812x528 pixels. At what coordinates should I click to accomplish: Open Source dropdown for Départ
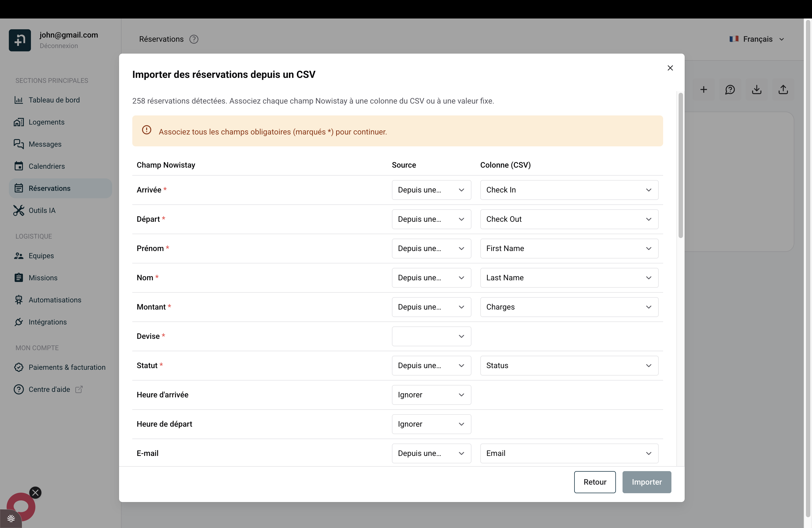(x=431, y=219)
